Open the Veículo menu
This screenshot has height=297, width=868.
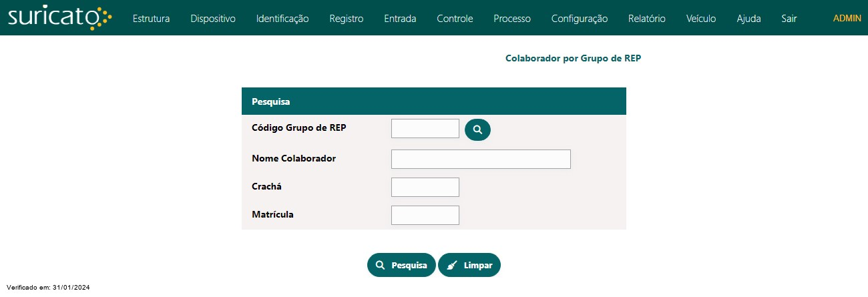point(701,19)
